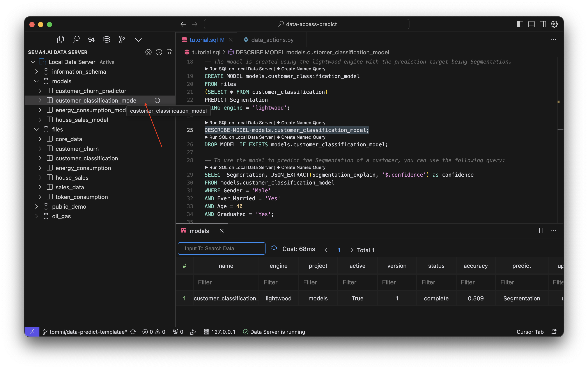Viewport: 588px width, 369px height.
Task: Expand the core_data table
Action: 40,139
